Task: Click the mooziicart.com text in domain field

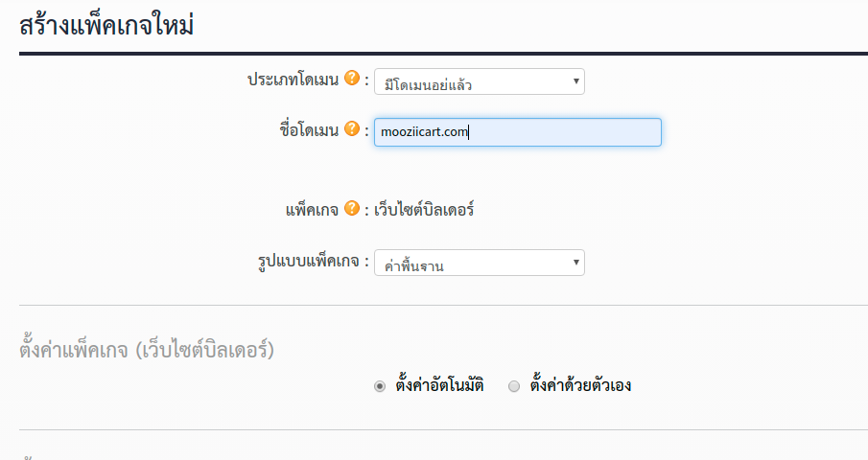Action: point(425,132)
